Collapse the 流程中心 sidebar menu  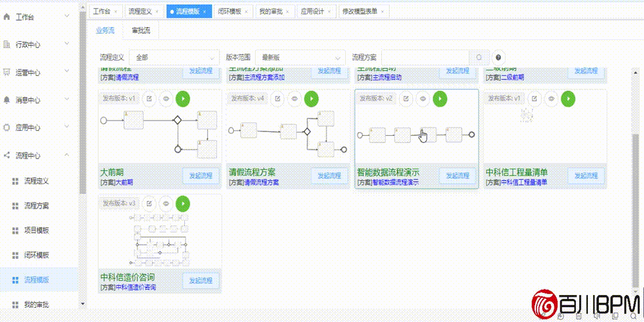[x=68, y=155]
